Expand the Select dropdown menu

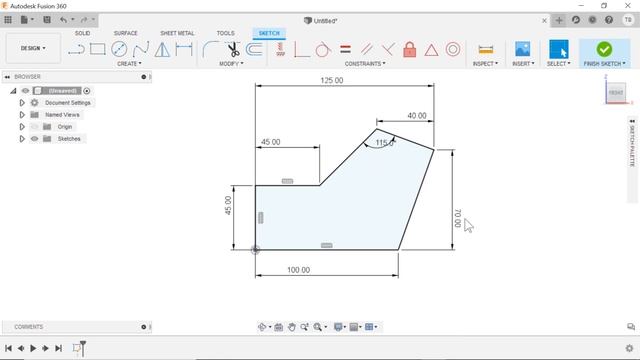click(558, 64)
